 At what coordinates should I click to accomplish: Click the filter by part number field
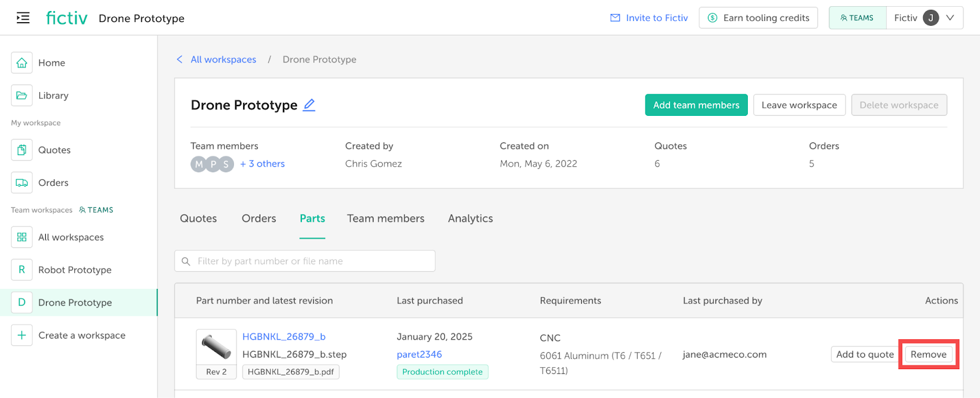tap(305, 261)
